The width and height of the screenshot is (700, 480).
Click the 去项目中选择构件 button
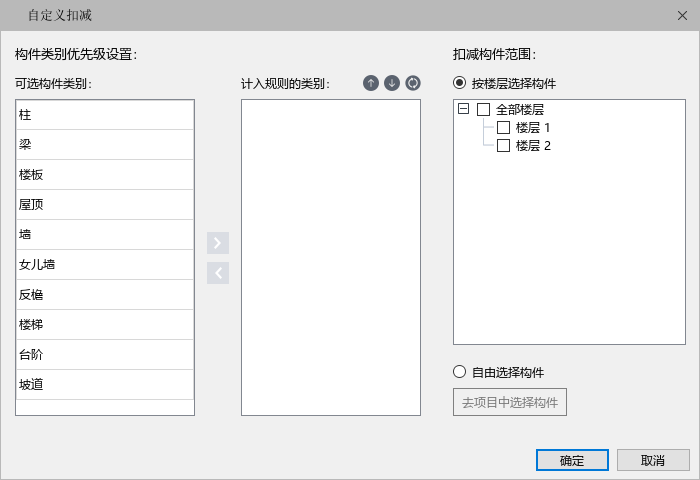(x=510, y=402)
